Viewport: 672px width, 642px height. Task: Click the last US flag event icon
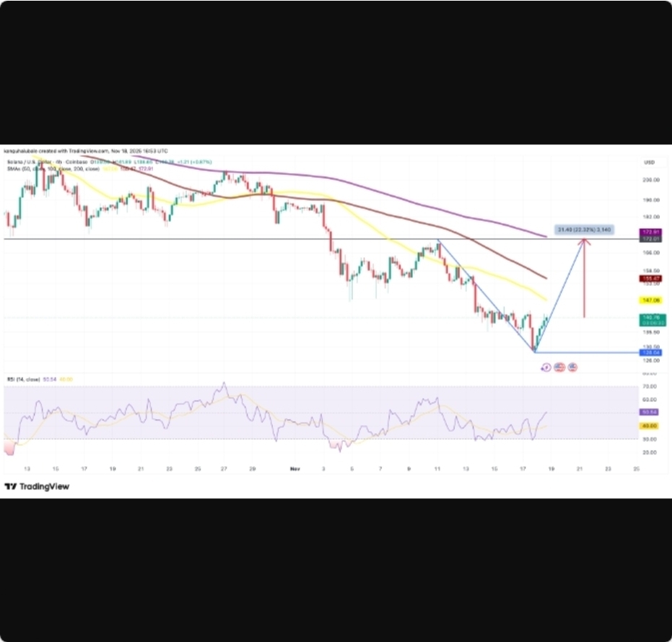572,368
